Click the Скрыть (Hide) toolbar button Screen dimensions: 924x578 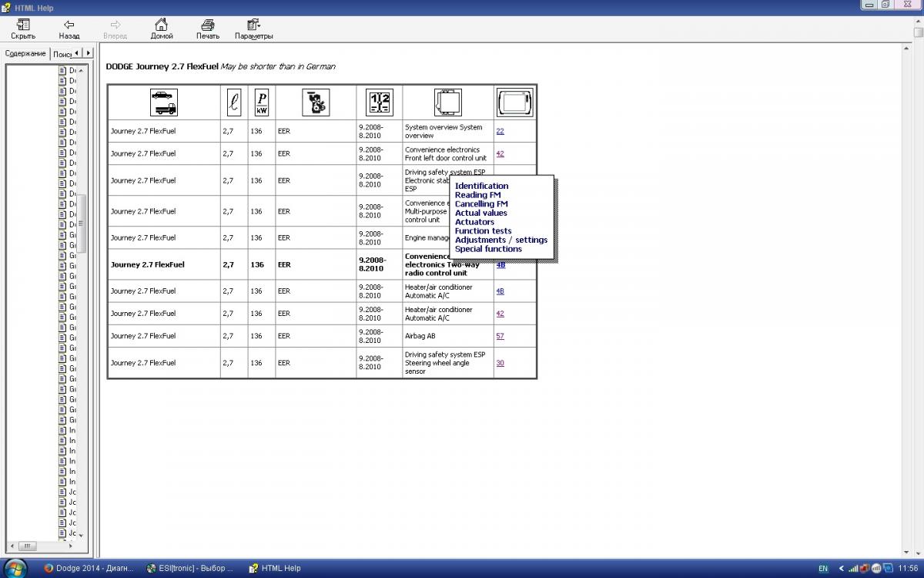pyautogui.click(x=23, y=29)
